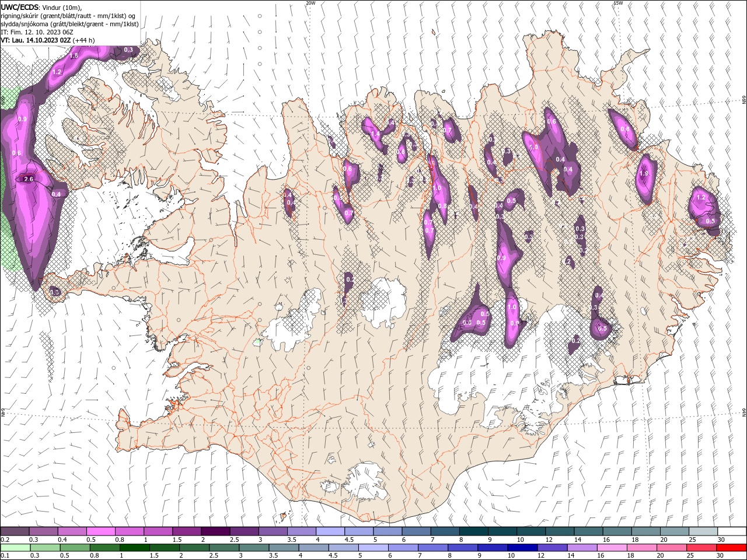
Task: Click the deep blue 10 swatch, lower legend bar
Action: coord(522,548)
